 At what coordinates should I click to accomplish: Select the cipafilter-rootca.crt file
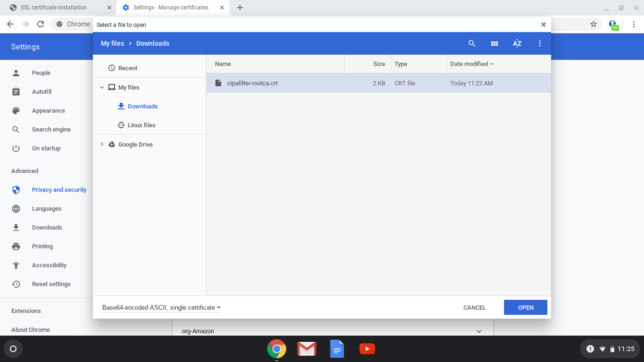coord(252,83)
